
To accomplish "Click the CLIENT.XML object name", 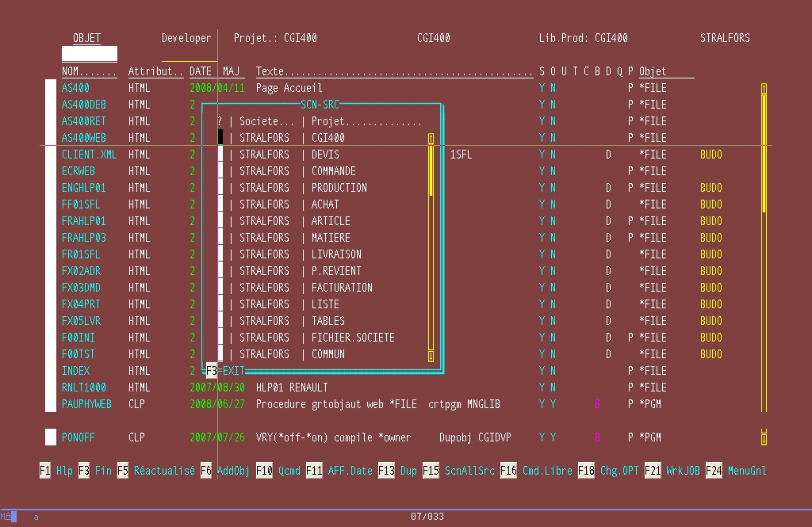I will [x=89, y=155].
